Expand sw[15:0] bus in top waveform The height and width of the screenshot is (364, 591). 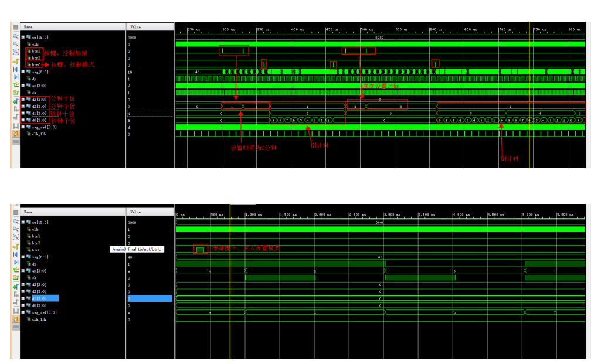[23, 37]
